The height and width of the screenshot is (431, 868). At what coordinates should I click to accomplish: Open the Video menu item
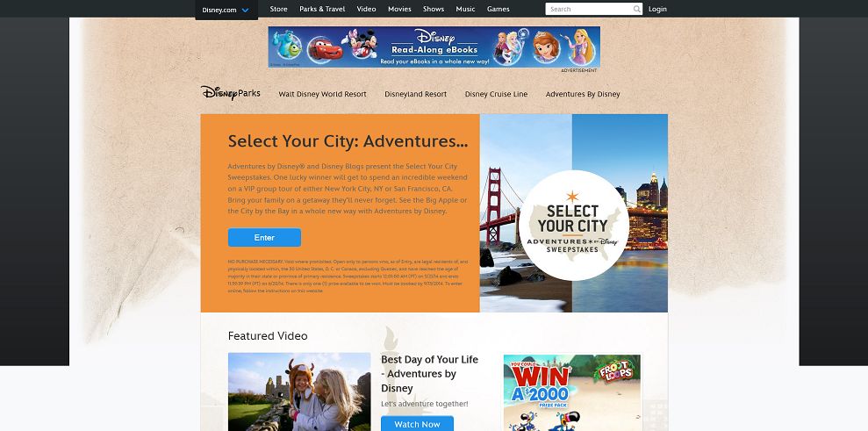[367, 9]
